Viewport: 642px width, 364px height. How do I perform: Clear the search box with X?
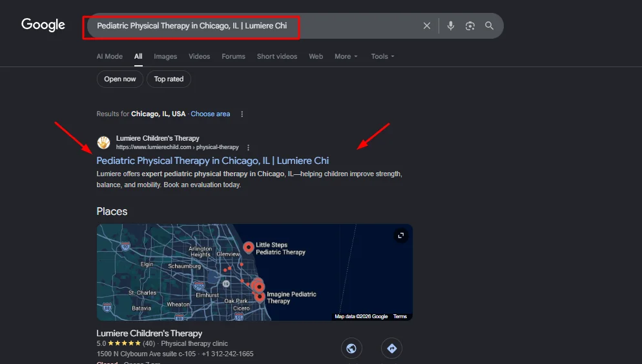point(427,26)
